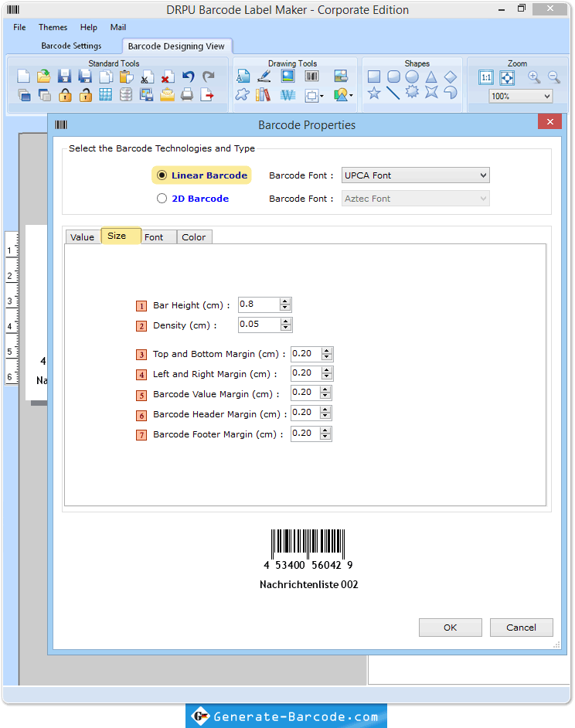Image resolution: width=575 pixels, height=728 pixels.
Task: Select the five-point star shape
Action: (374, 94)
